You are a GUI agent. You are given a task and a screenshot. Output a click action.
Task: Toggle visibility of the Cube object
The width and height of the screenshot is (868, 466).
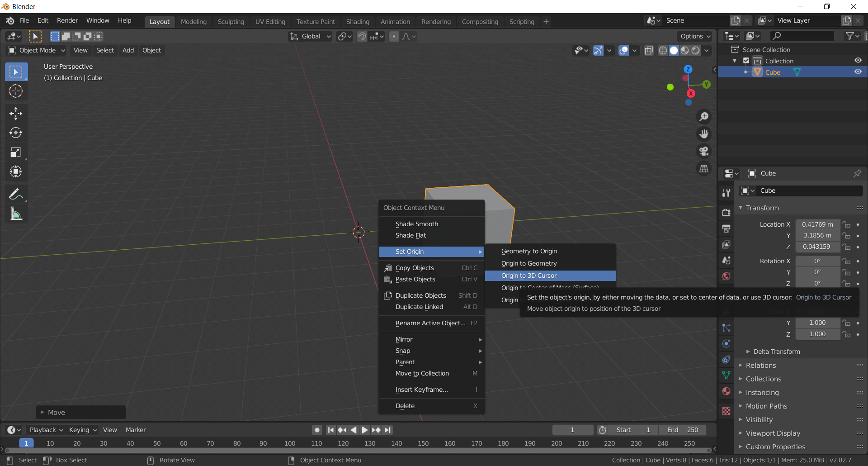[858, 72]
